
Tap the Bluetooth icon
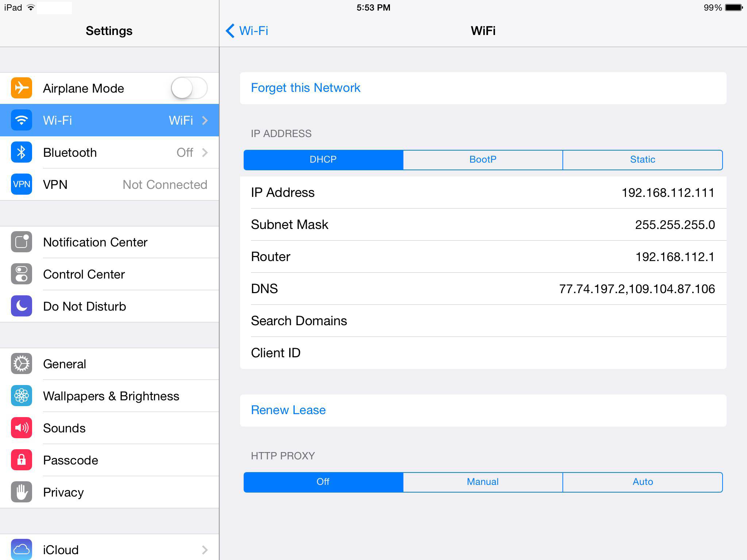click(x=21, y=152)
